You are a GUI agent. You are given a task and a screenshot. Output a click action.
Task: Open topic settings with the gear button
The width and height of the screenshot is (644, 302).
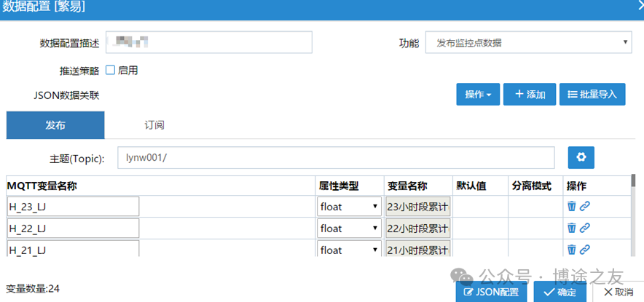pyautogui.click(x=581, y=157)
